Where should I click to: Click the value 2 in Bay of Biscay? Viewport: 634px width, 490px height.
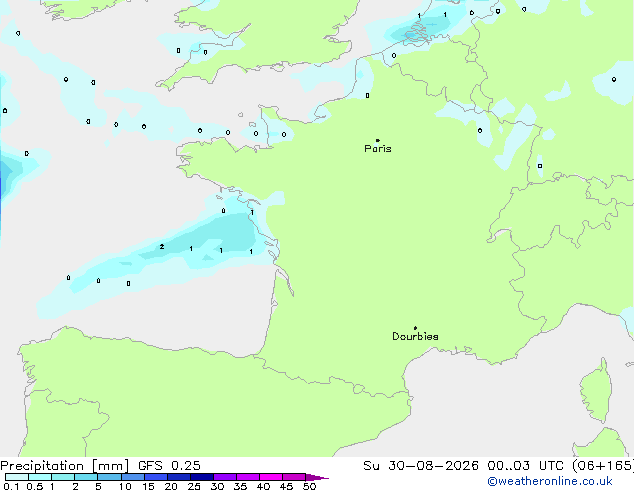tap(162, 247)
